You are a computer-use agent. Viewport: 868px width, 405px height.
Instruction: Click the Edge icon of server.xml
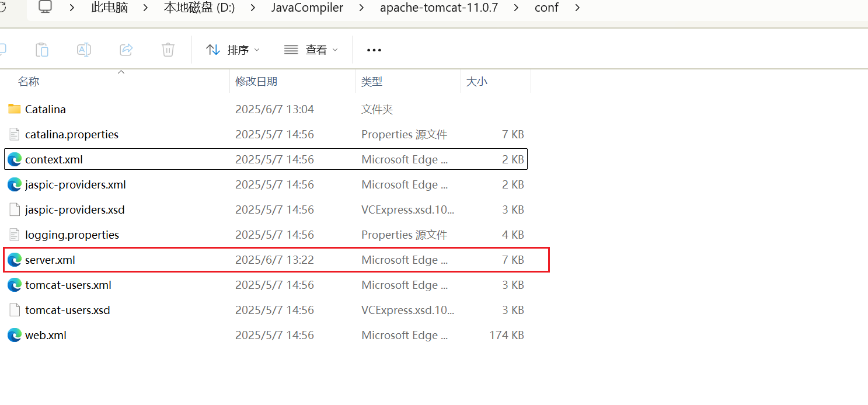(15, 260)
